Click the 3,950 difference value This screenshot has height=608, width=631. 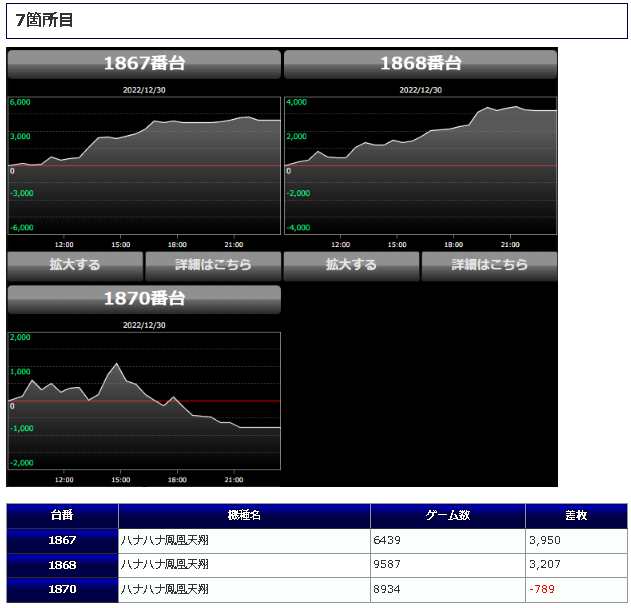point(545,540)
